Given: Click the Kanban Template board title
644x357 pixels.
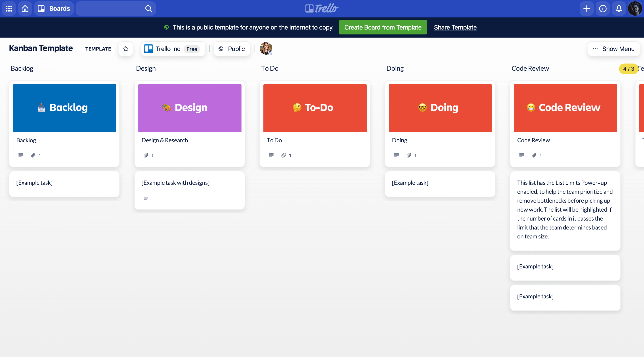Looking at the screenshot, I should (x=41, y=48).
